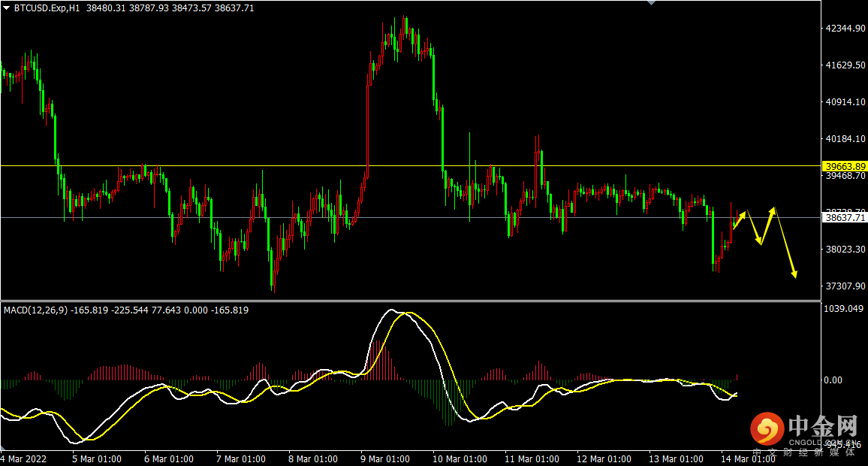Select the yellow horizontal line at 39663.89
The image size is (868, 466).
tap(410, 165)
